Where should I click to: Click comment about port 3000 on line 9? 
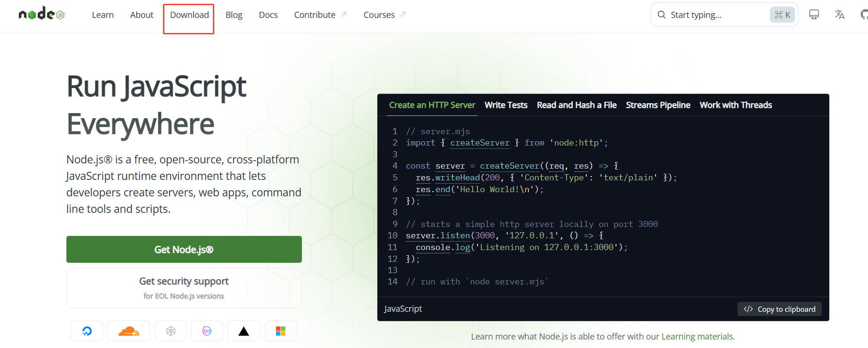532,224
